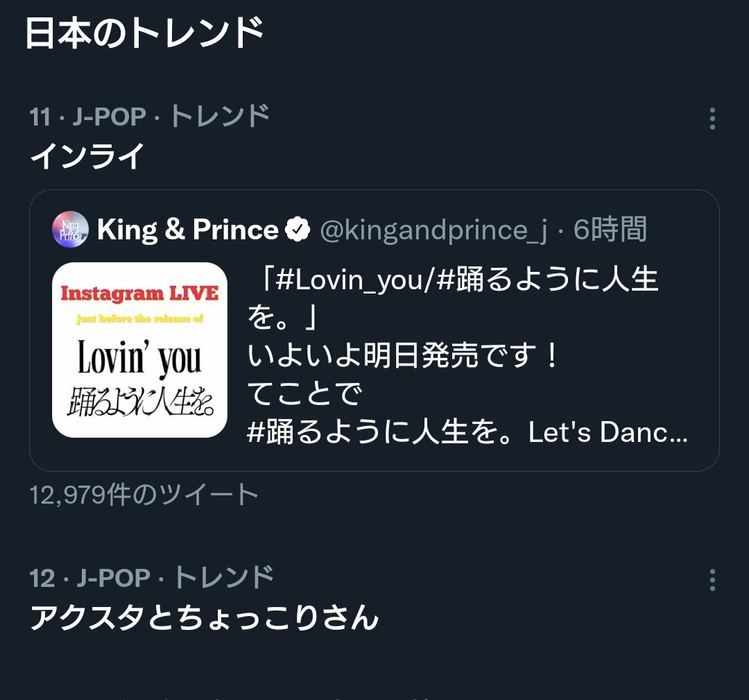
Task: Click the いよいよ明日発売です！ tweet text
Action: [404, 357]
